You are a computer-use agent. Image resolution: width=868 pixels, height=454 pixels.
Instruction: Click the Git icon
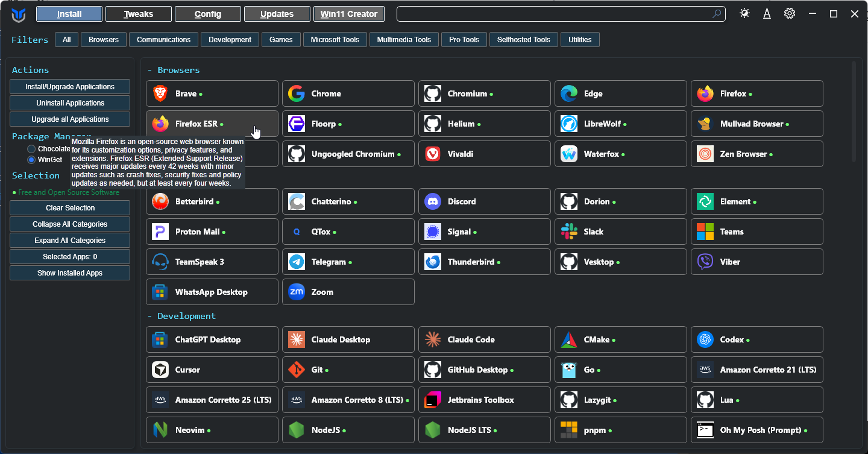click(297, 370)
